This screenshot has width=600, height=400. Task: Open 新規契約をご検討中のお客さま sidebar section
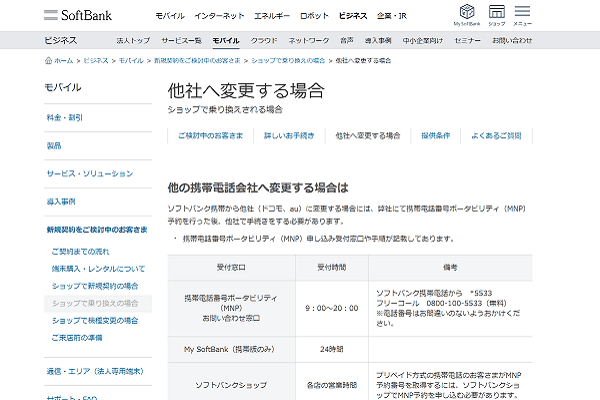click(97, 229)
